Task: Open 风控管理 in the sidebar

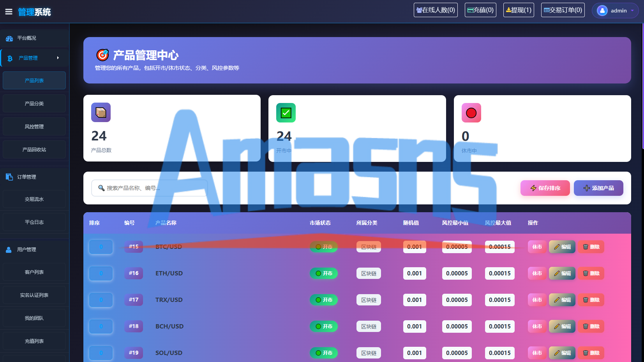Action: tap(34, 126)
